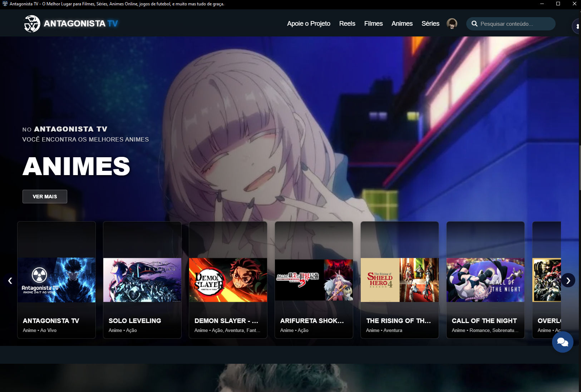Screen dimensions: 581x392
Task: Click the page vertical scrollbar
Action: click(x=580, y=168)
